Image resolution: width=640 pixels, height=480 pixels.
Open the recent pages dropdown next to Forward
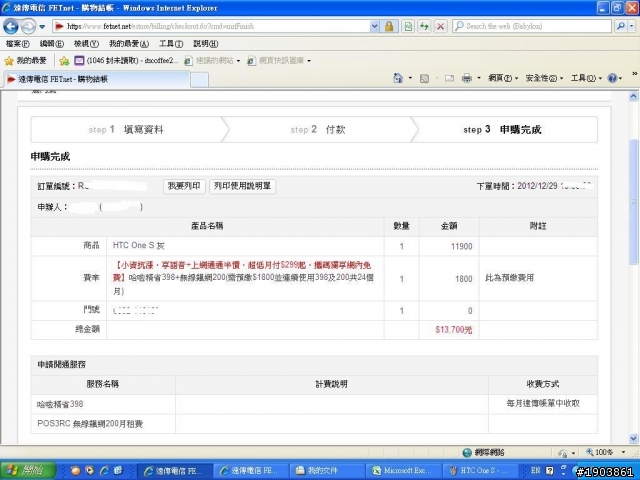coord(42,27)
